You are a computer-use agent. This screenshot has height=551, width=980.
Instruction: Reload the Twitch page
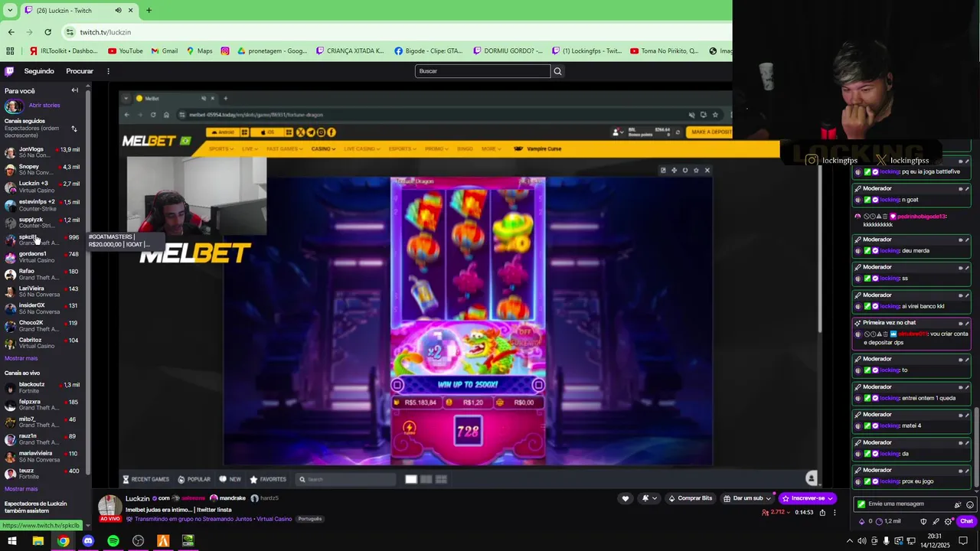click(47, 32)
